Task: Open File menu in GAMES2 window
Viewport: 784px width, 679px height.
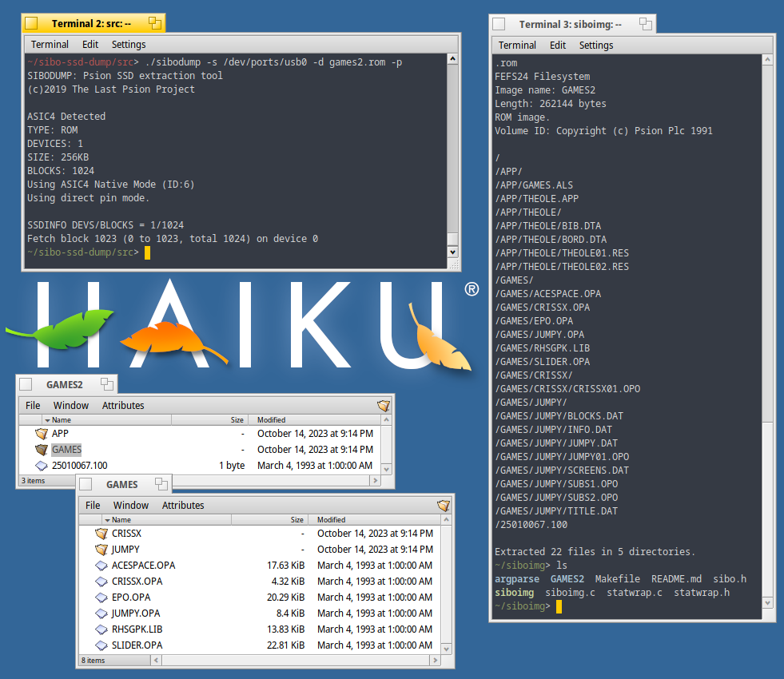Action: 33,406
